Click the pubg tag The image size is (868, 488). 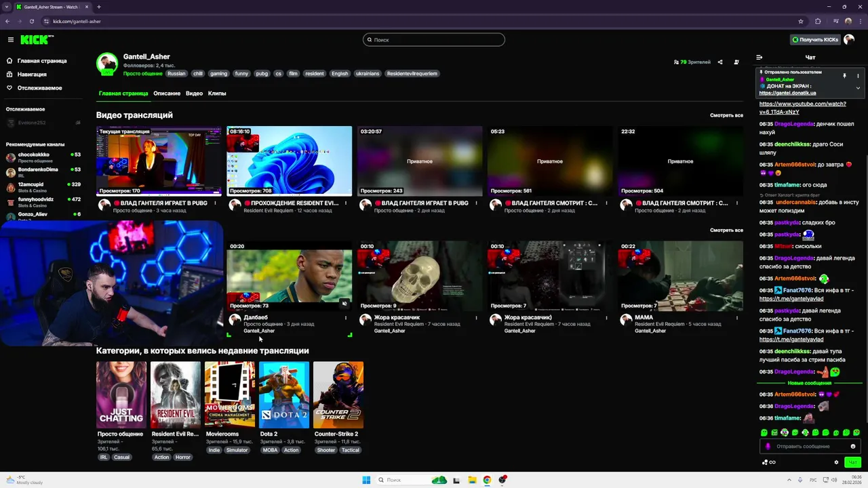pyautogui.click(x=262, y=74)
